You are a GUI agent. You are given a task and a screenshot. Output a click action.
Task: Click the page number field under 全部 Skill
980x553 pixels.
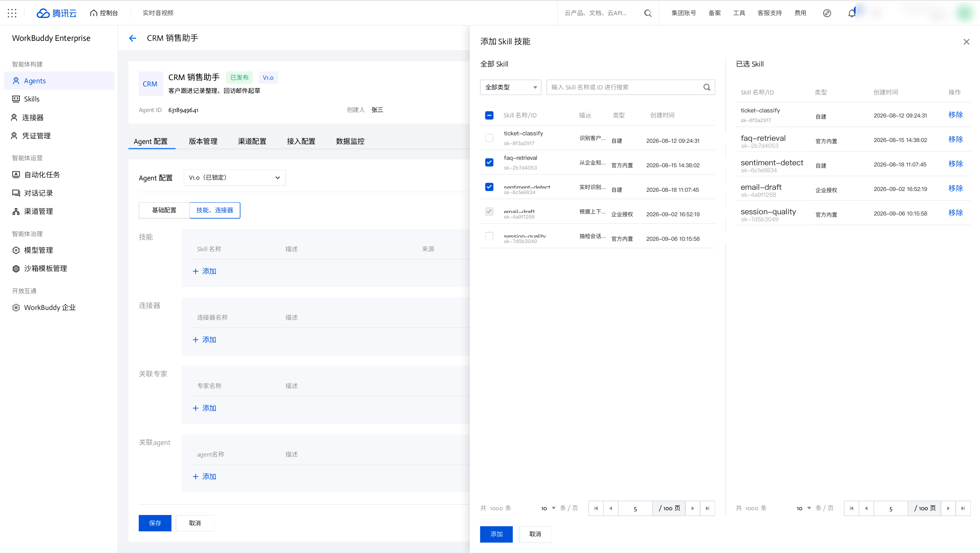tap(635, 509)
